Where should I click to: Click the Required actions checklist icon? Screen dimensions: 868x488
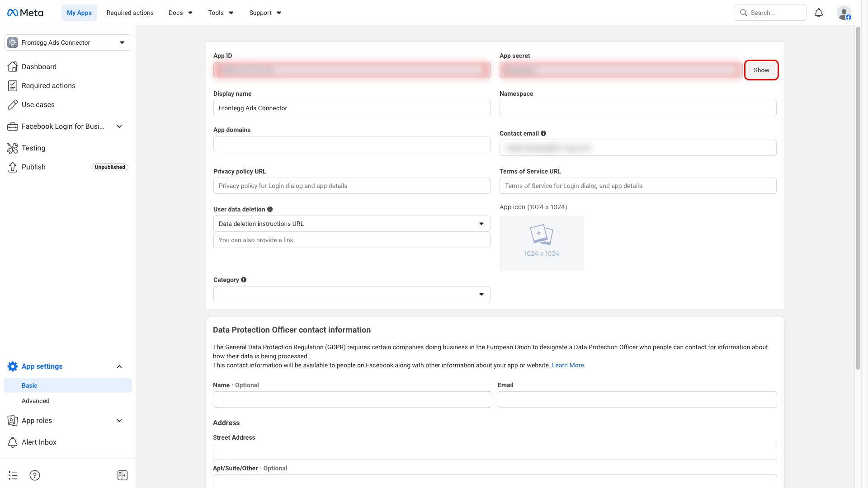tap(13, 85)
